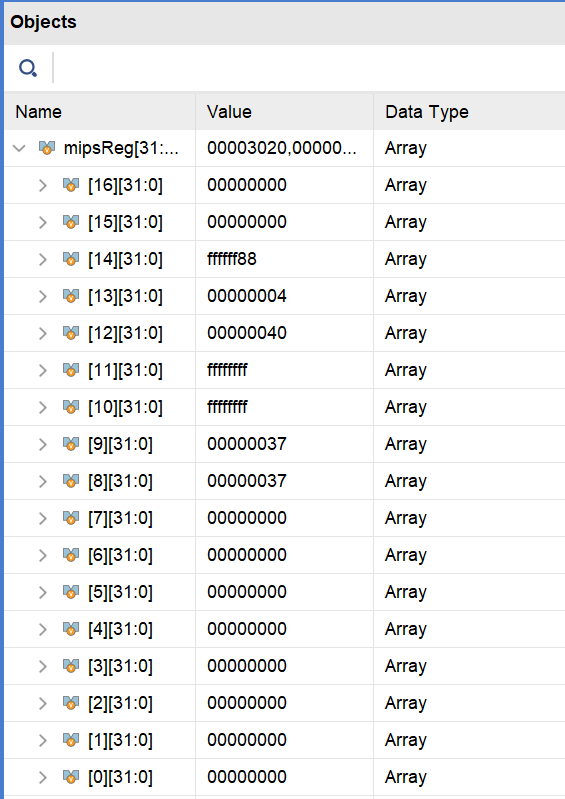Sort by the Name column header
The image size is (565, 799).
[100, 112]
